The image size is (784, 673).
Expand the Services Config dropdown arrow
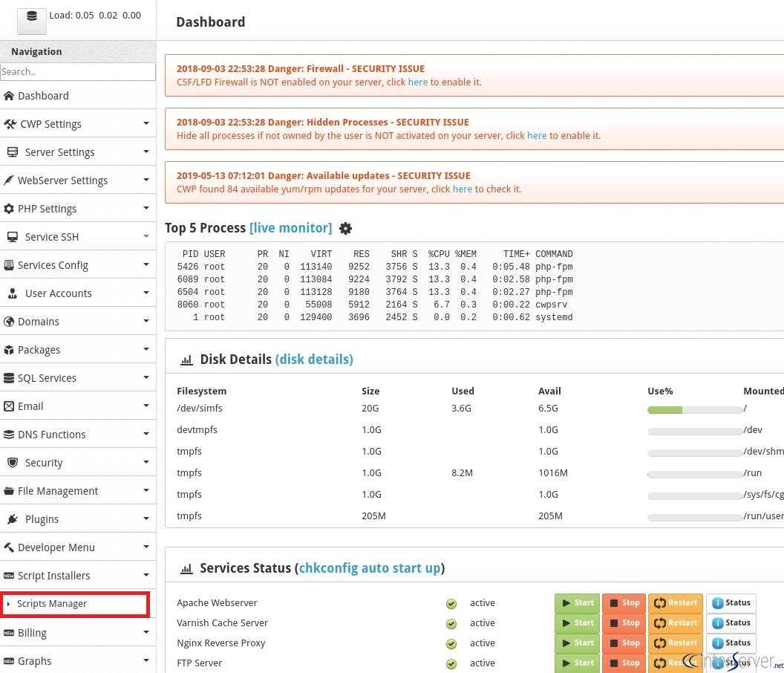pos(146,264)
